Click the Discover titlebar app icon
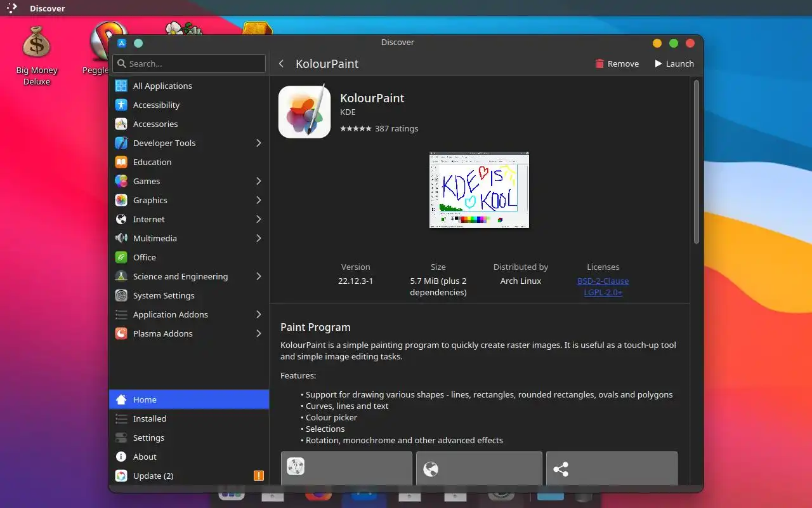812x508 pixels. point(122,43)
